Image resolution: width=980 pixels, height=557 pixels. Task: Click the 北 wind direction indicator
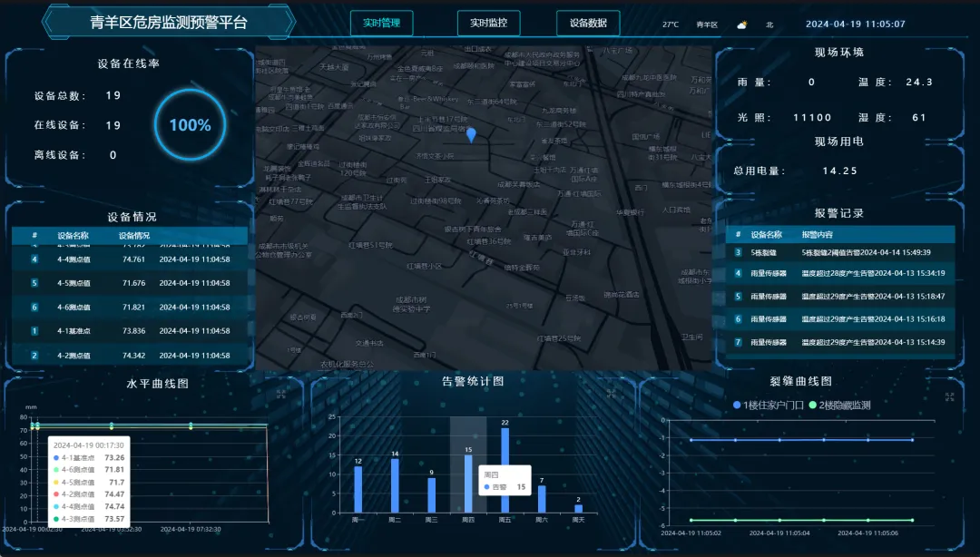pyautogui.click(x=769, y=24)
